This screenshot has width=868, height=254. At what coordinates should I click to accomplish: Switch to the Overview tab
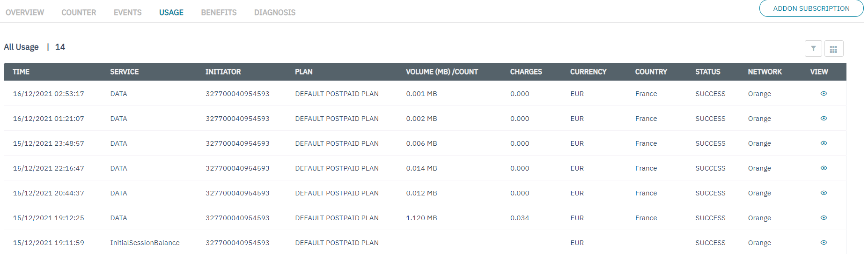(x=25, y=13)
